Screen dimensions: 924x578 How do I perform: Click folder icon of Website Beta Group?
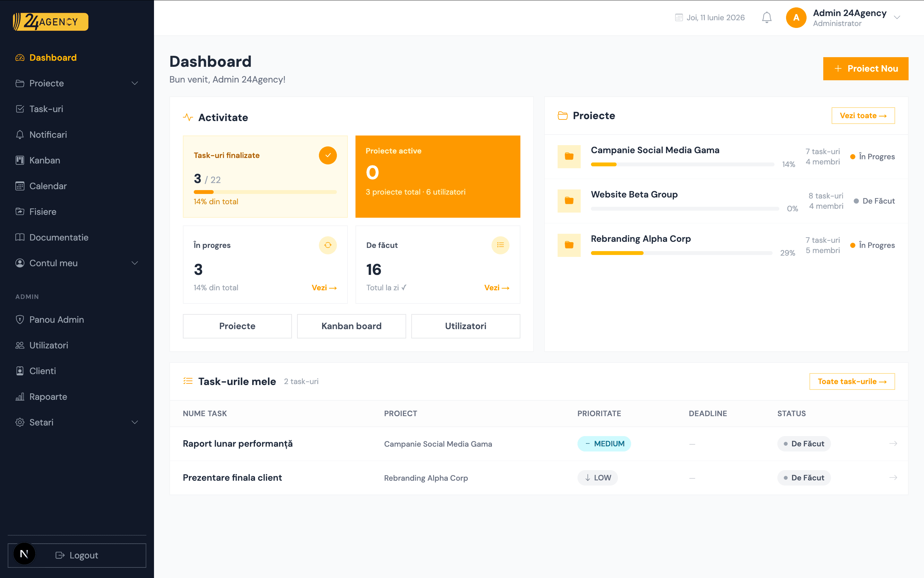[569, 201]
